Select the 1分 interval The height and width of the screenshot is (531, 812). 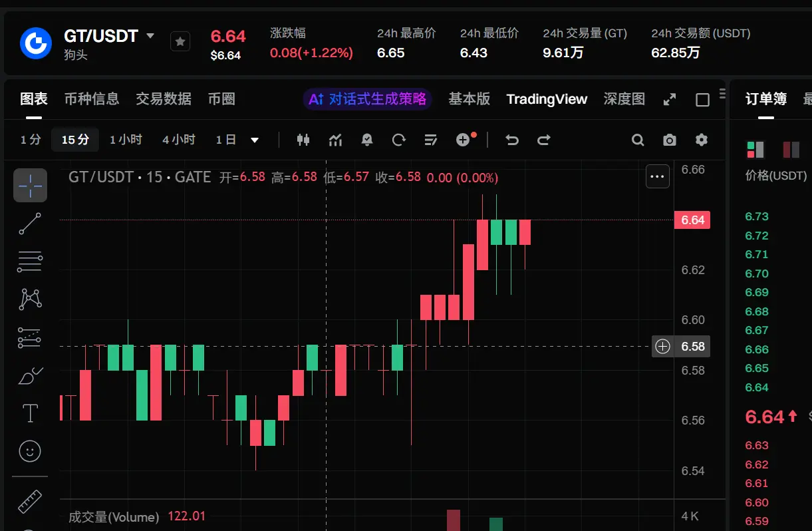coord(31,140)
